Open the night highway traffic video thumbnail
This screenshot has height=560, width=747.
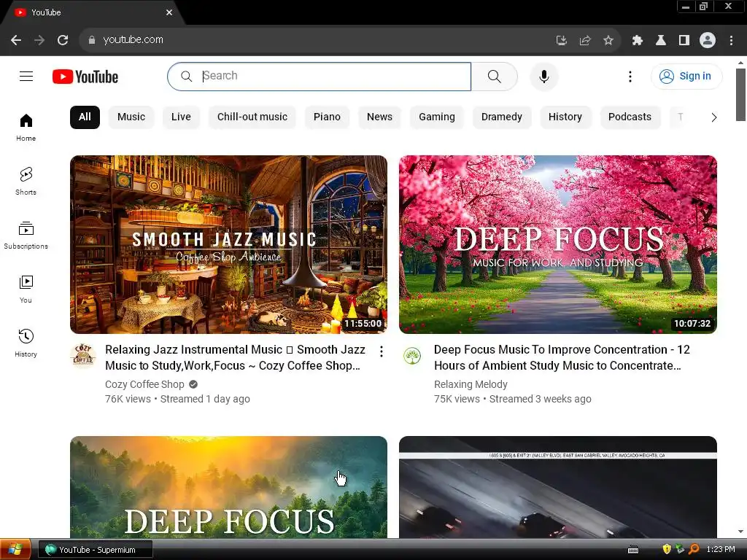pos(558,487)
